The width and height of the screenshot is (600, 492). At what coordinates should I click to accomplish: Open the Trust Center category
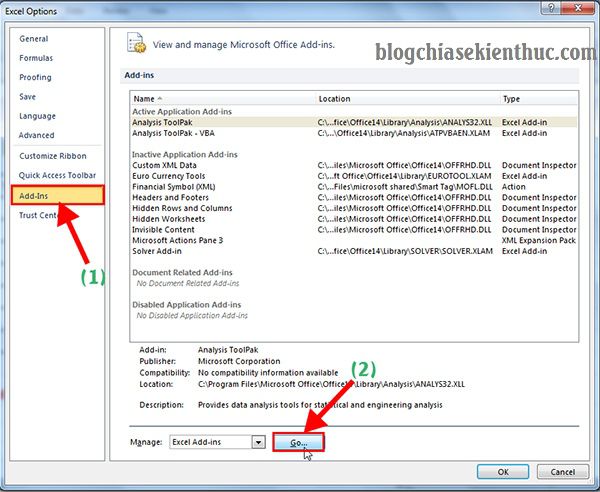click(x=38, y=215)
